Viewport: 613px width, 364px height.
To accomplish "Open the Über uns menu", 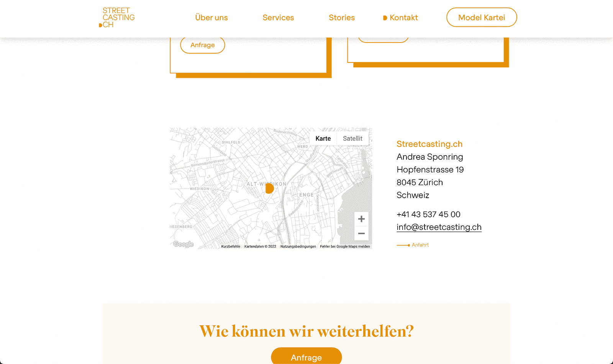I will pos(211,18).
